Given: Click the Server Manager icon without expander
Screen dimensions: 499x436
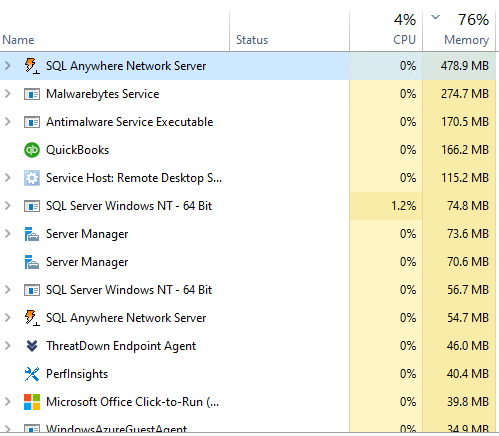Looking at the screenshot, I should click(32, 262).
